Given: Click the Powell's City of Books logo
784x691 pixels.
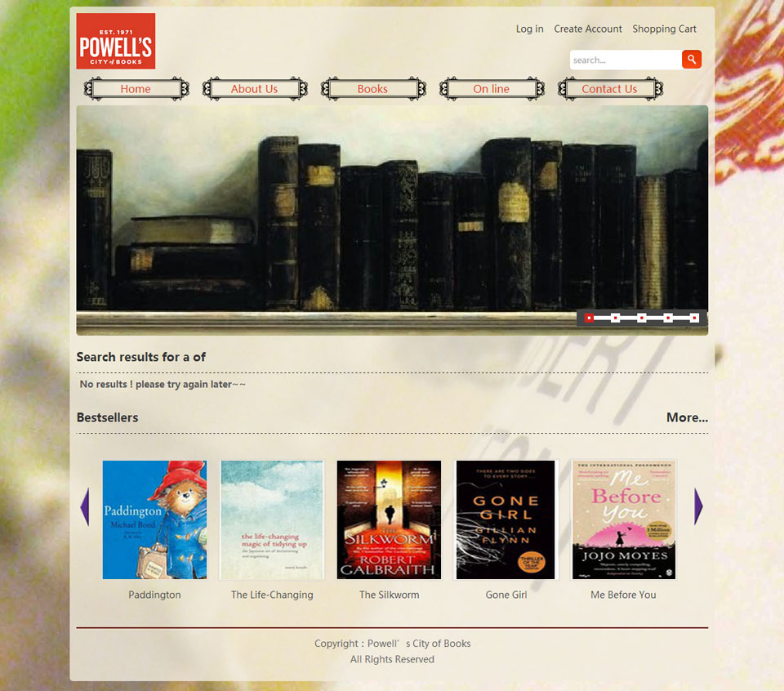Looking at the screenshot, I should (115, 41).
